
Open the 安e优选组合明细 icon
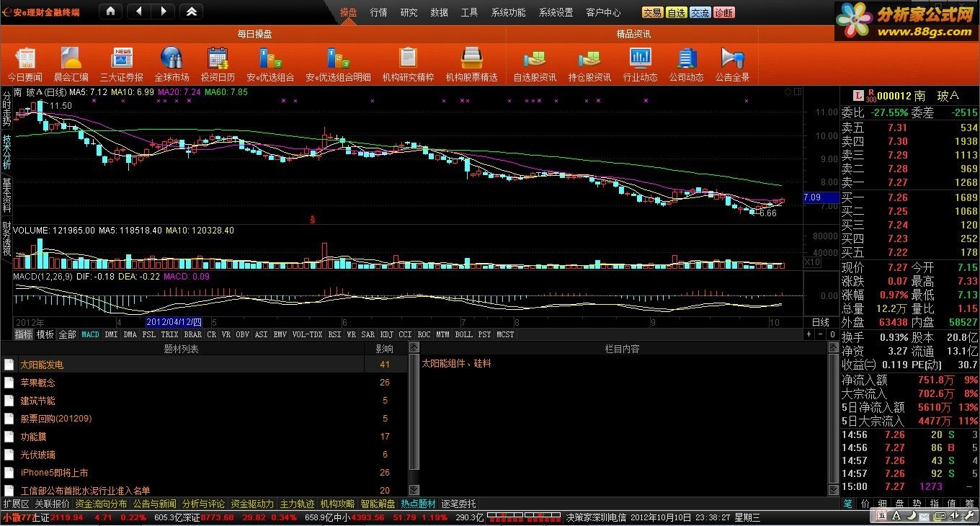pos(338,59)
